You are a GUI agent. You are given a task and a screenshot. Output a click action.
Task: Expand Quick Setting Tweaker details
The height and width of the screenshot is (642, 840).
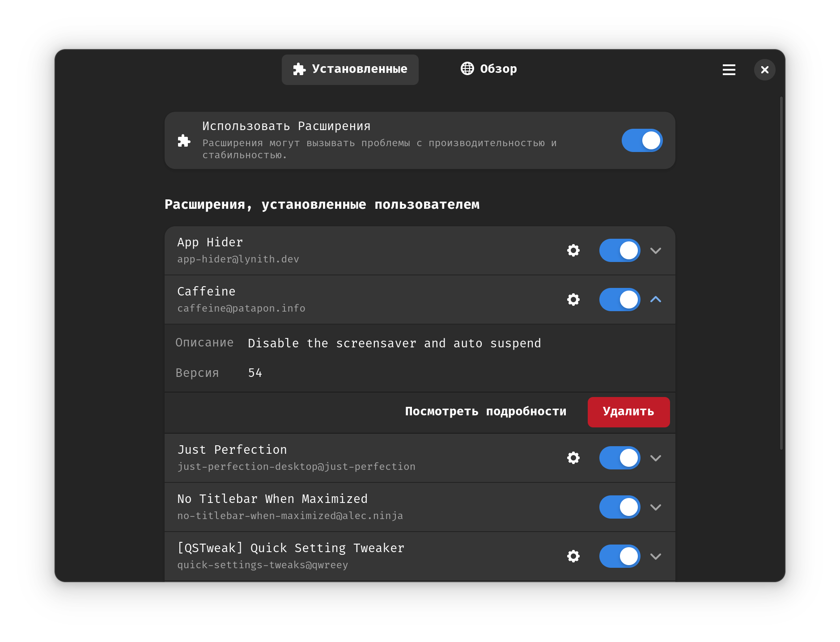pos(656,557)
